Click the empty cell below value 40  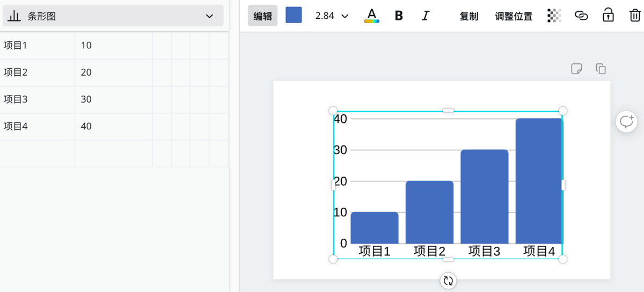click(114, 154)
